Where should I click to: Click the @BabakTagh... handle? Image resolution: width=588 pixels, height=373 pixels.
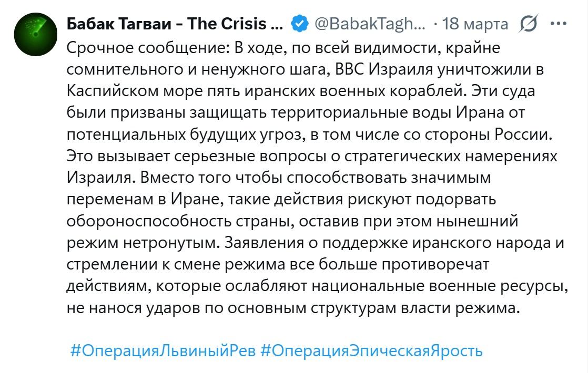(x=370, y=24)
